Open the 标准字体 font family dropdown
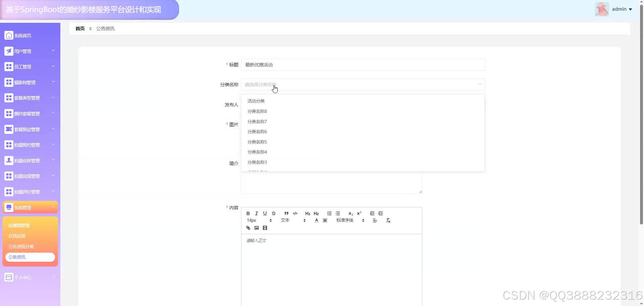Screen dimensions: 644x306 pyautogui.click(x=345, y=220)
